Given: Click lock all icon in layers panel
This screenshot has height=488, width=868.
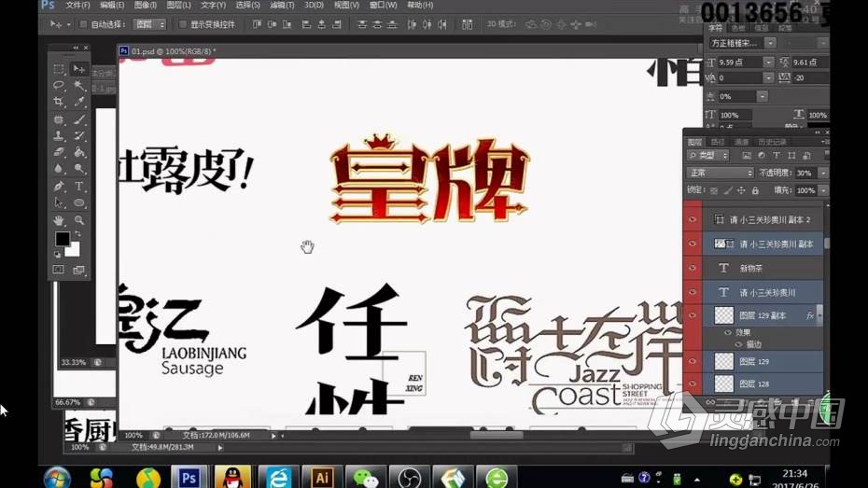Looking at the screenshot, I should pyautogui.click(x=755, y=191).
